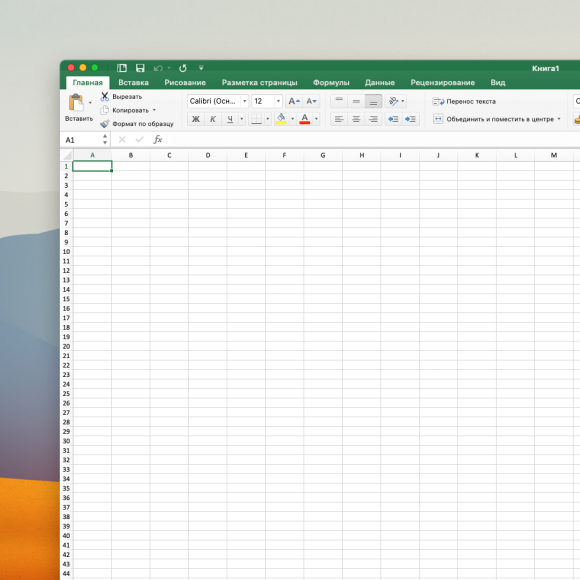This screenshot has width=580, height=580.
Task: Open the font size 12 dropdown
Action: pyautogui.click(x=278, y=101)
